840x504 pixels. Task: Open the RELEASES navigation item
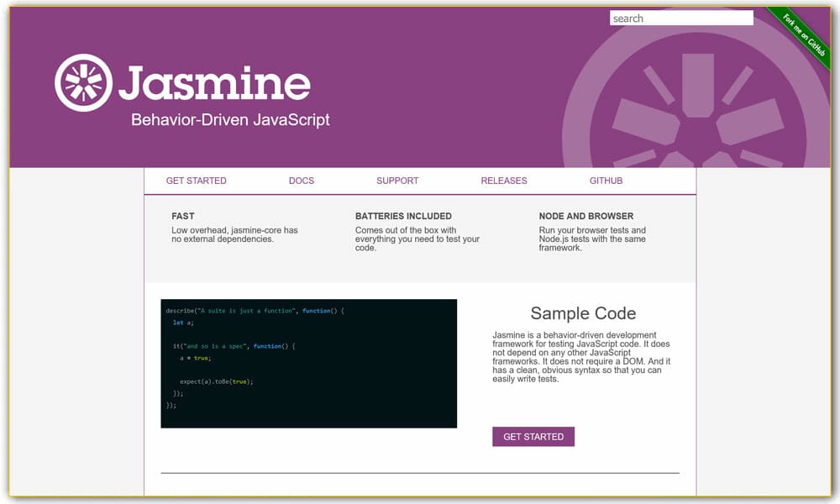(x=504, y=181)
